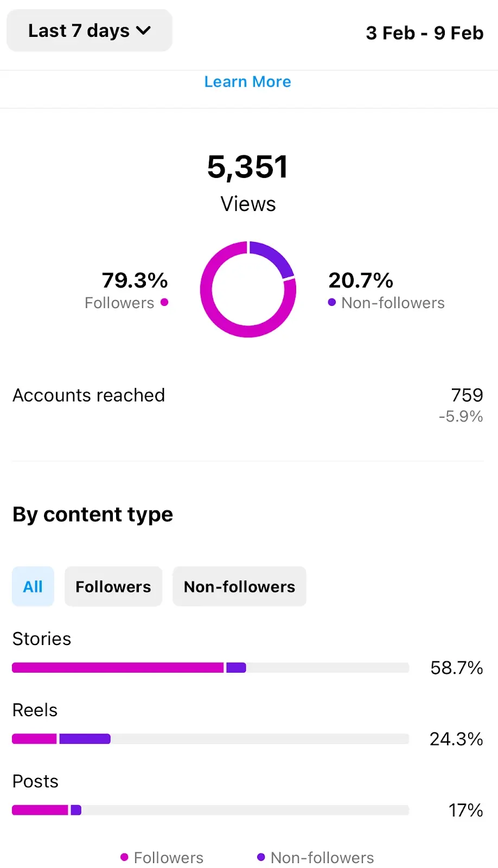Image resolution: width=498 pixels, height=868 pixels.
Task: Click the Stories progress bar
Action: click(210, 668)
